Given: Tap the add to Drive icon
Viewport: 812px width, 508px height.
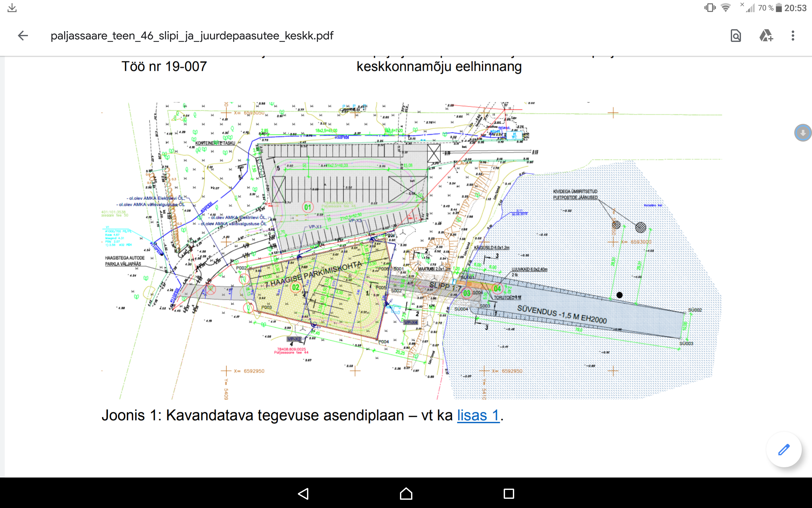Looking at the screenshot, I should click(x=766, y=36).
